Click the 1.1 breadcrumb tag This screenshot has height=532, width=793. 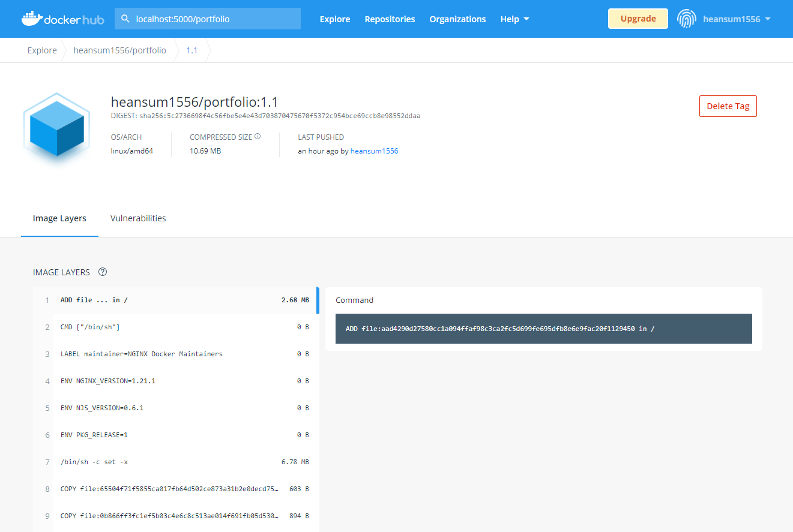(x=191, y=50)
